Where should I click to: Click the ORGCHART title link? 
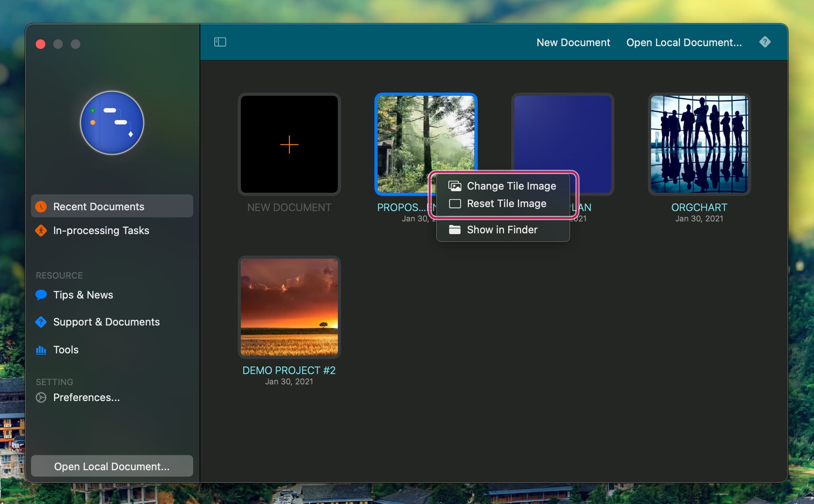pyautogui.click(x=699, y=207)
